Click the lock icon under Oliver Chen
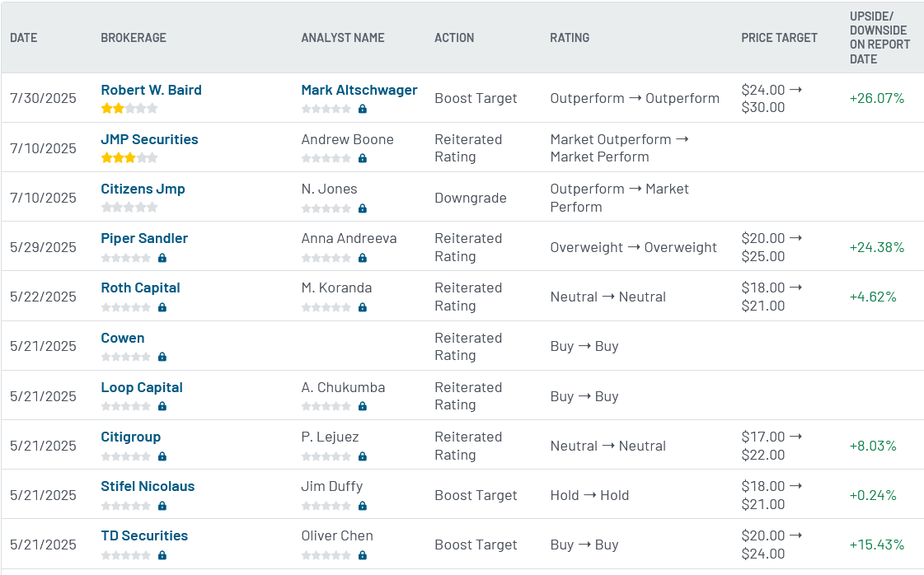 [x=363, y=555]
